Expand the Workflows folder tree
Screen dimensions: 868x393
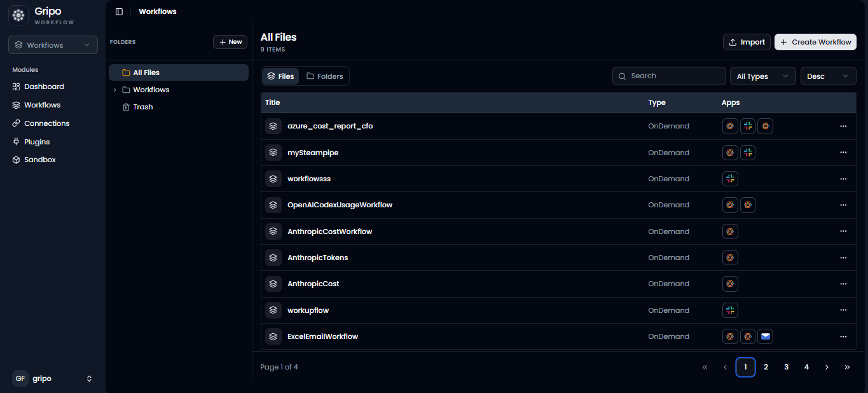(115, 90)
